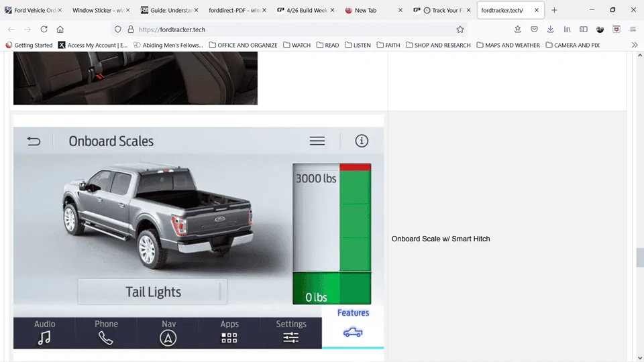Image resolution: width=644 pixels, height=362 pixels.
Task: Close the fordtracker.tech tab
Action: [x=537, y=10]
